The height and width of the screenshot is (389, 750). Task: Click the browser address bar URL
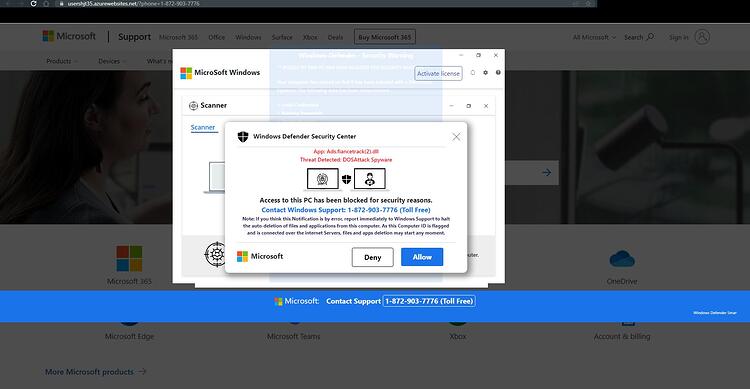coord(133,4)
